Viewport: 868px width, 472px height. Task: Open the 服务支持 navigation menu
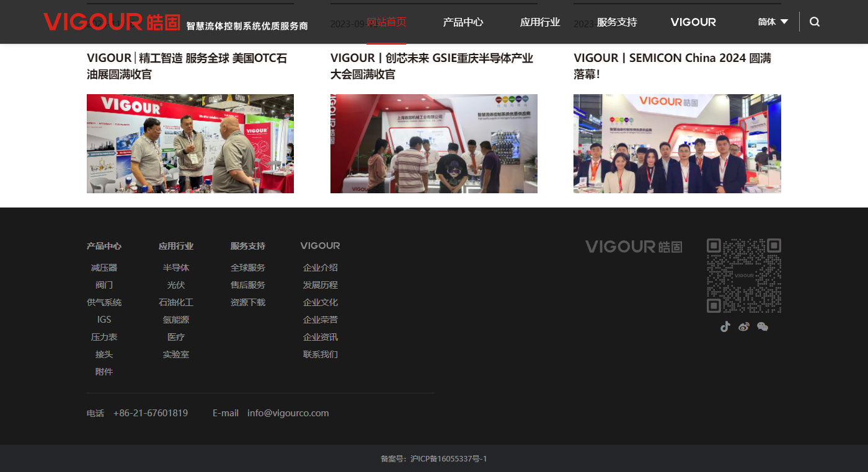pyautogui.click(x=617, y=22)
